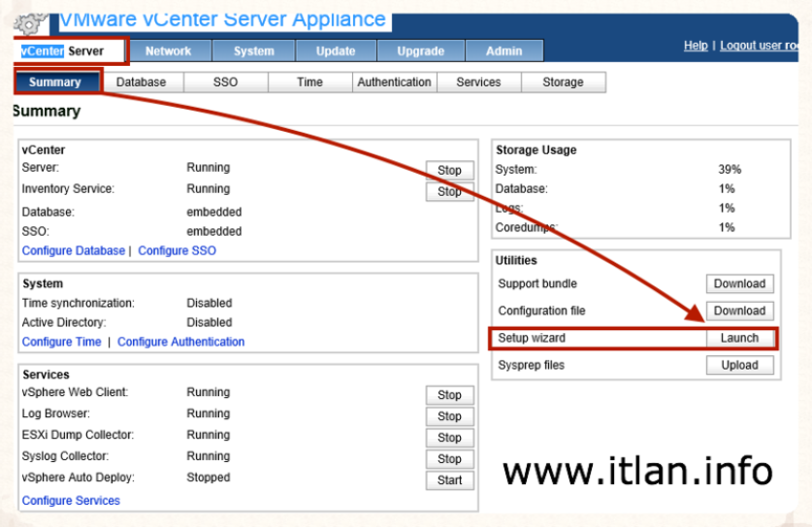The image size is (812, 527).
Task: Open the SSO sub-tab
Action: pyautogui.click(x=225, y=82)
